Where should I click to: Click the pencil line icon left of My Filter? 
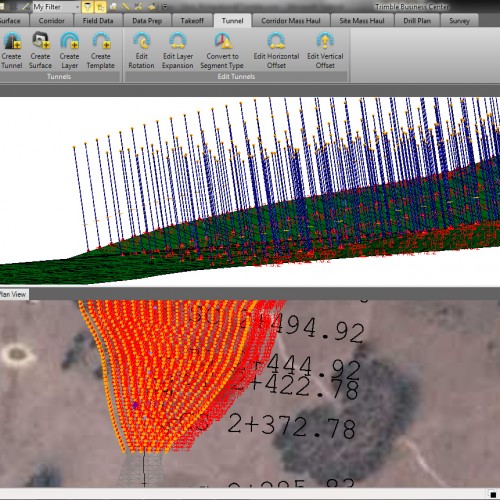[x=25, y=6]
